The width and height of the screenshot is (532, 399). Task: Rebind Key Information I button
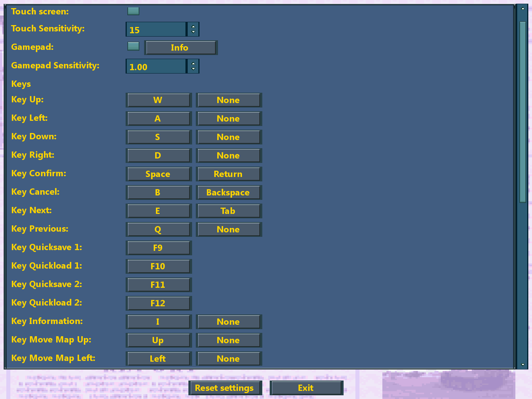[159, 322]
